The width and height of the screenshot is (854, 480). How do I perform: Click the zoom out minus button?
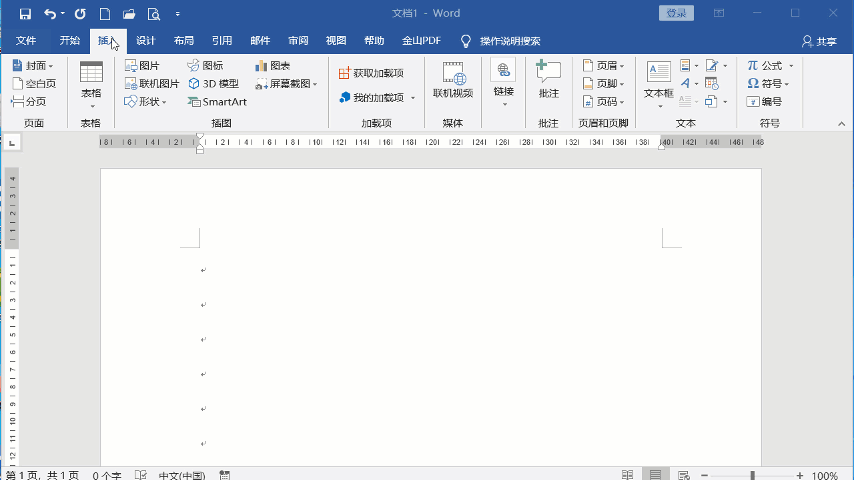(x=704, y=476)
